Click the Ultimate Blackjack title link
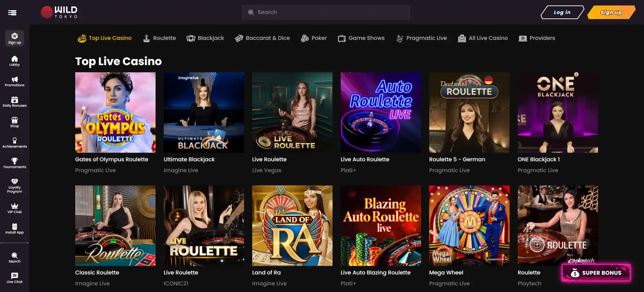 tap(189, 159)
